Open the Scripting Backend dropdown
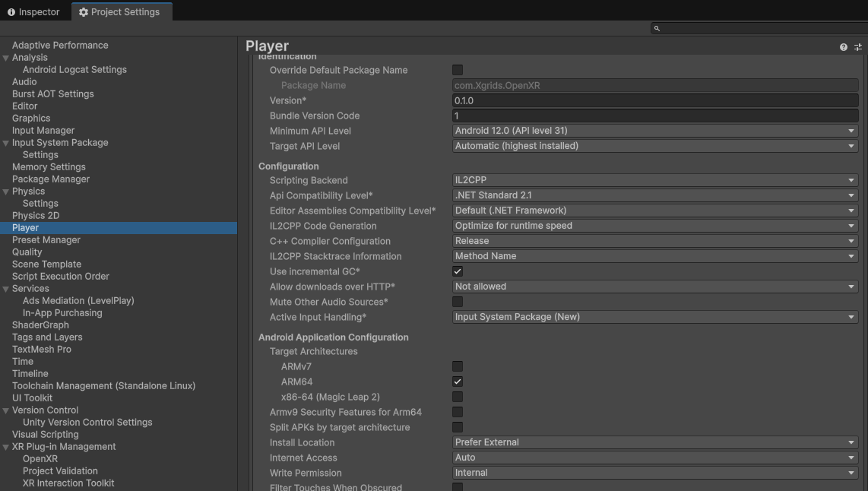The height and width of the screenshot is (491, 868). [655, 180]
